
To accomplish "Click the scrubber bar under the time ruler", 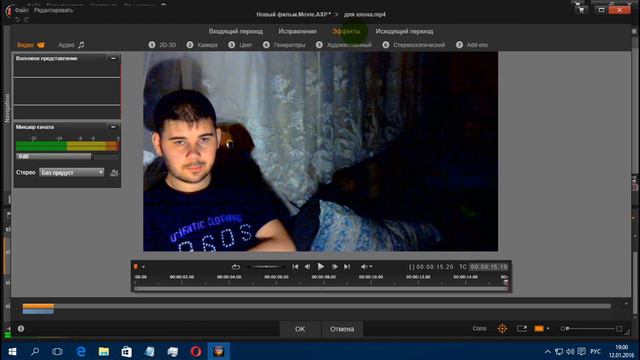I will coord(320,289).
